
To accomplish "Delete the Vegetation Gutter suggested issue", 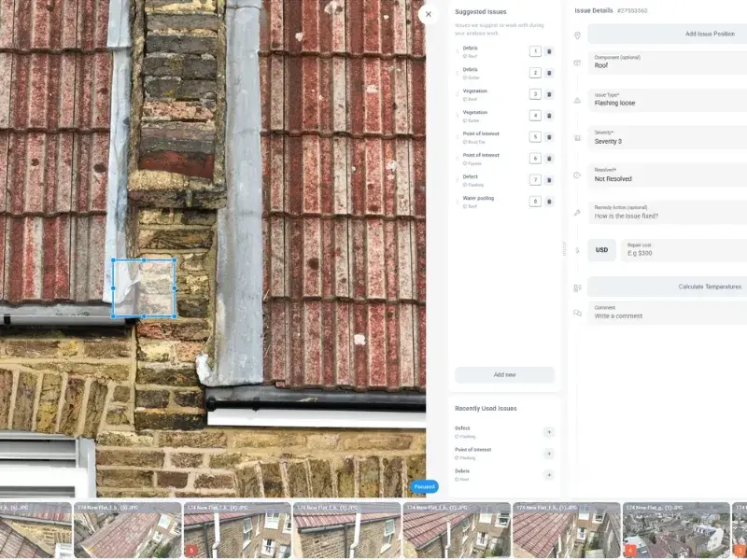I will coord(549,116).
